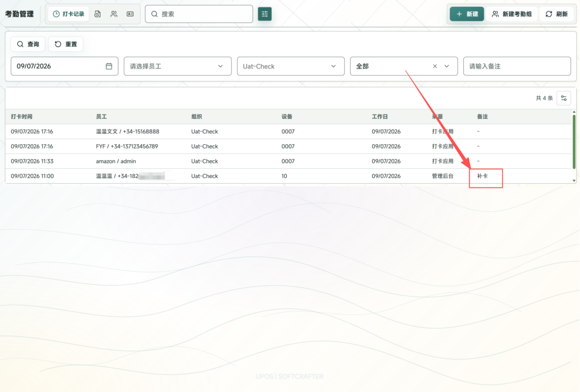Switch to the people group icon tab

point(114,14)
